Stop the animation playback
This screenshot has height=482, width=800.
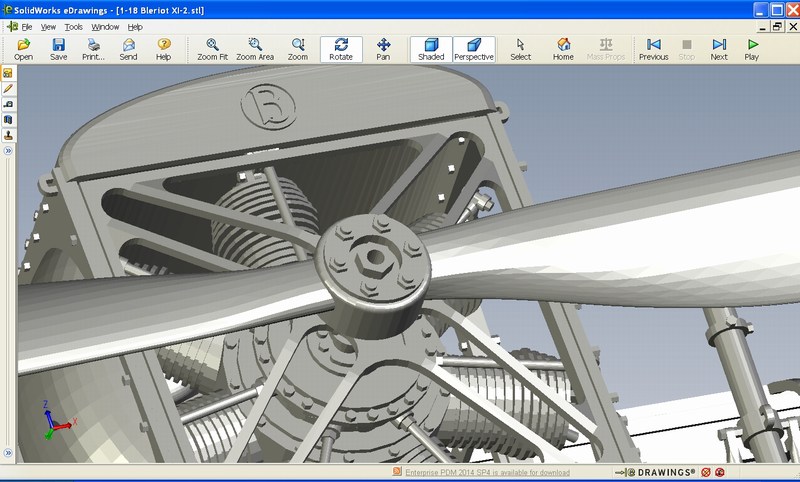[x=687, y=49]
